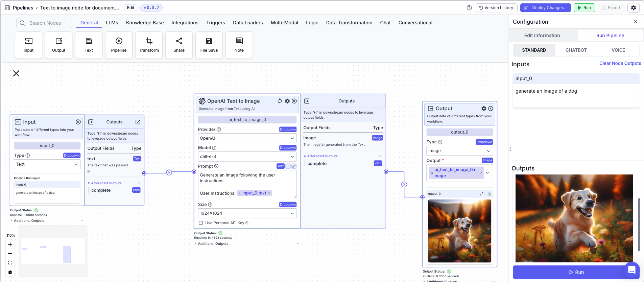This screenshot has width=644, height=282.
Task: Click the Version history button
Action: pyautogui.click(x=496, y=8)
